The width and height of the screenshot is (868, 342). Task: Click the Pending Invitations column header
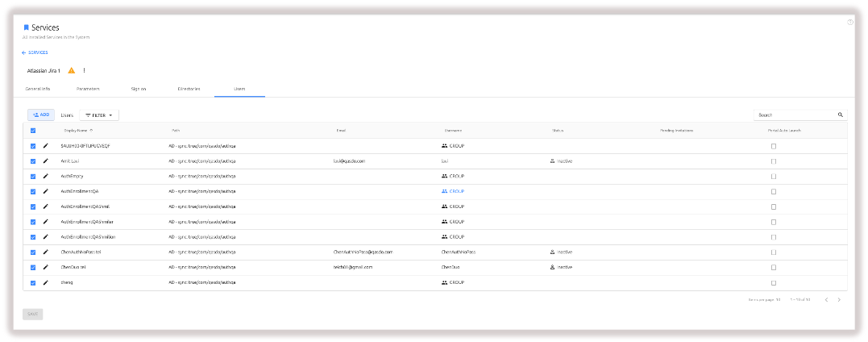[x=676, y=130]
